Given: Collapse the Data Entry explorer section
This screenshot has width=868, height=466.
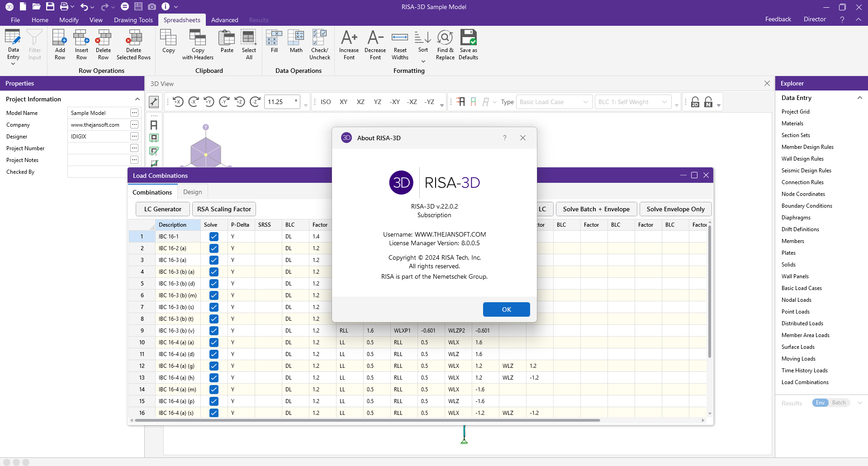Looking at the screenshot, I should coord(859,98).
